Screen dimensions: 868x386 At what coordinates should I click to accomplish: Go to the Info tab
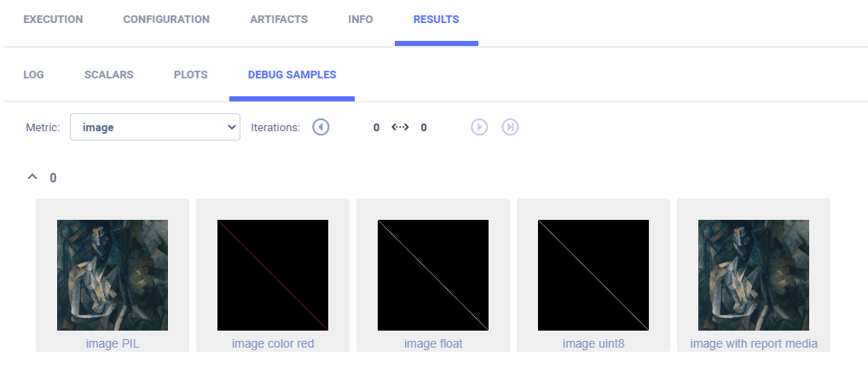361,20
